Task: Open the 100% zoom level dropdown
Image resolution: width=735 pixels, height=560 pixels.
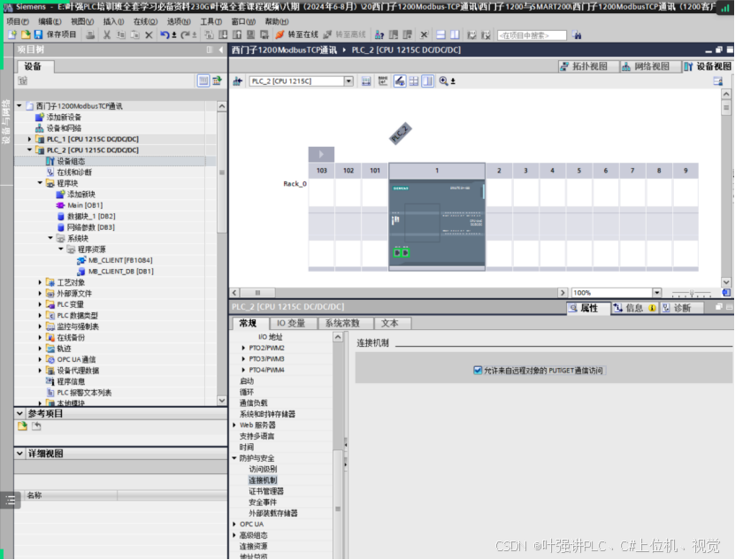Action: tap(656, 293)
